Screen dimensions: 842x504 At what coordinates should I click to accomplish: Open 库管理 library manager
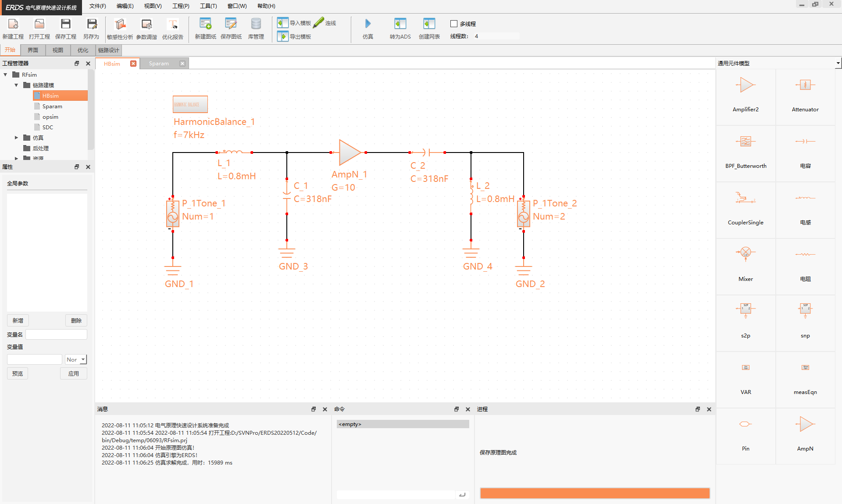tap(256, 24)
